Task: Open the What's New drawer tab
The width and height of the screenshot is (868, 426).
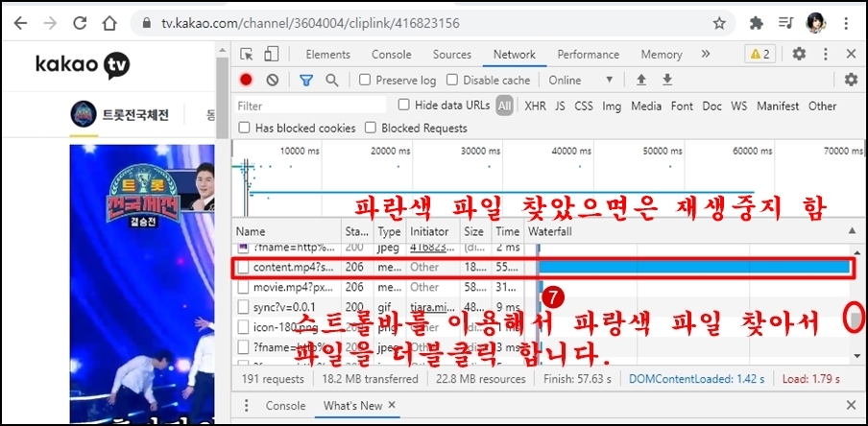Action: [353, 406]
